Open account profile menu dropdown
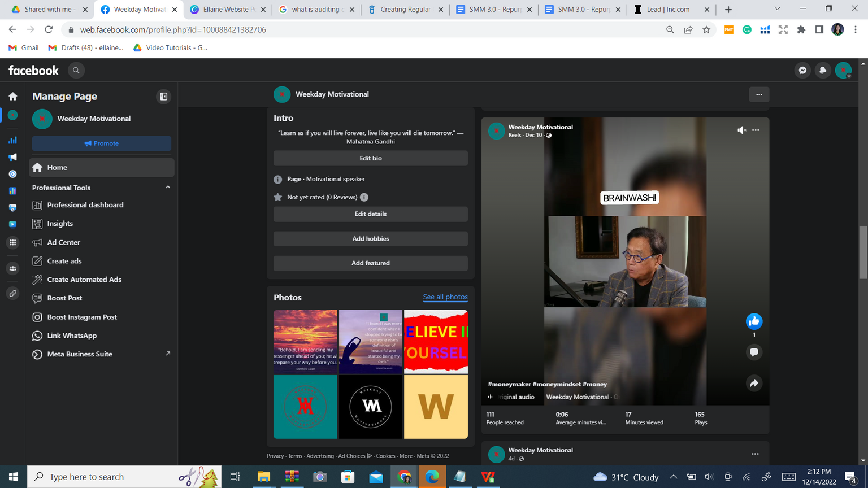Viewport: 868px width, 488px height. [843, 70]
